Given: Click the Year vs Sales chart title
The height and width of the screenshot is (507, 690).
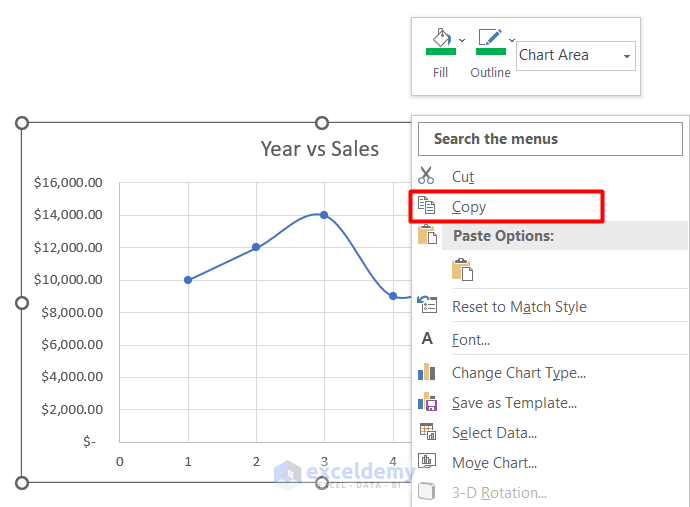Looking at the screenshot, I should click(x=319, y=149).
